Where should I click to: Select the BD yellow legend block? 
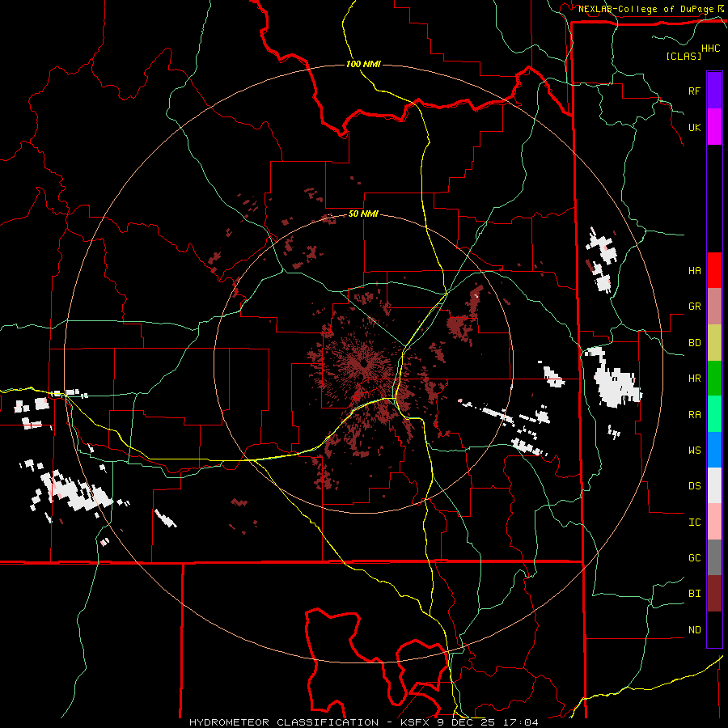[x=714, y=343]
